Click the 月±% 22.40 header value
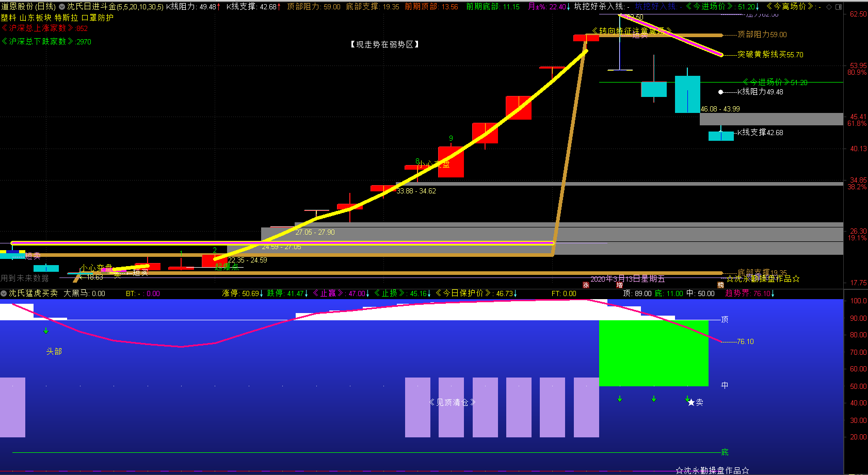The image size is (868, 475). (549, 7)
